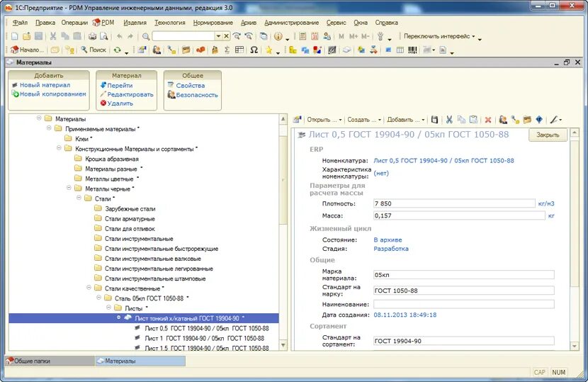Image resolution: width=588 pixels, height=382 pixels.
Task: Collapse the Стали tree node
Action: pos(79,198)
